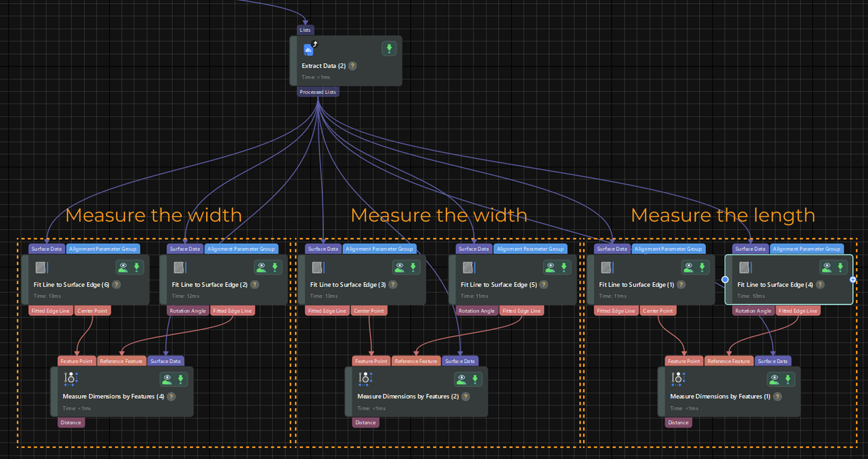Viewport: 868px width, 459px height.
Task: Open help for Measure Dimensions by Features (2)
Action: [x=465, y=397]
